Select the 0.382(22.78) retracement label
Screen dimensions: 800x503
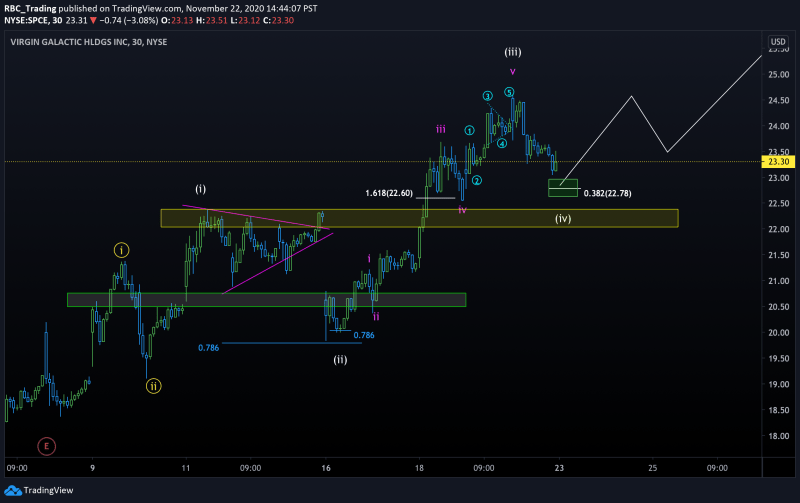point(607,193)
